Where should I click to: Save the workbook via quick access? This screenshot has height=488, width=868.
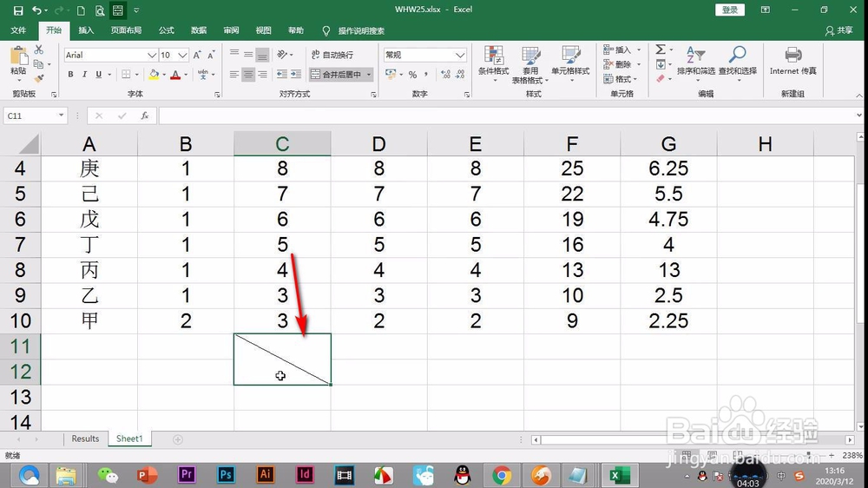(x=17, y=10)
